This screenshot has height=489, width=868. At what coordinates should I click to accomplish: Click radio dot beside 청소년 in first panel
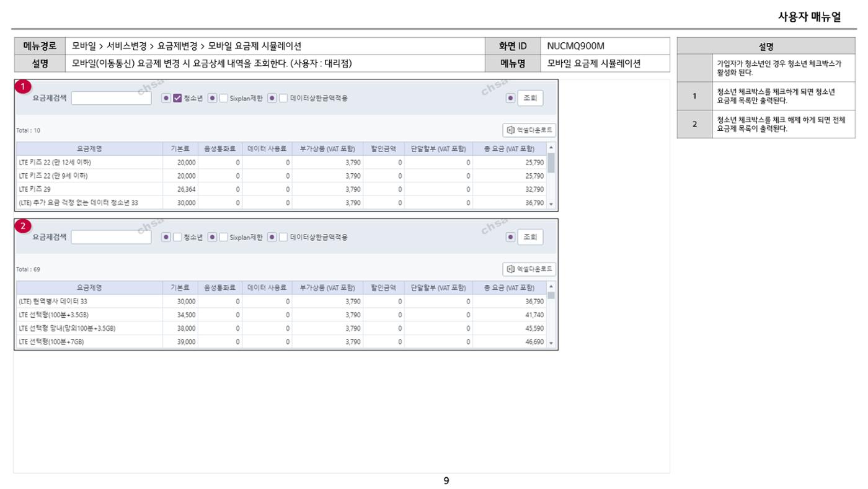166,98
